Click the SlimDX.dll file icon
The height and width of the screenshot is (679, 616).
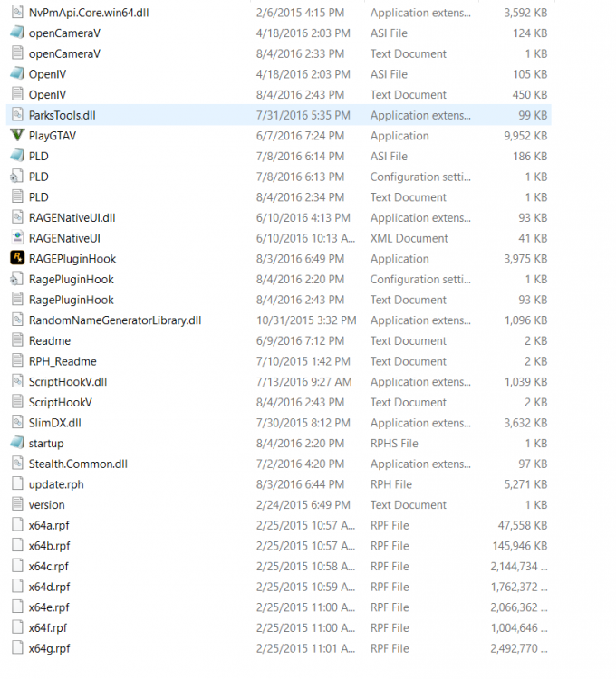click(x=17, y=422)
